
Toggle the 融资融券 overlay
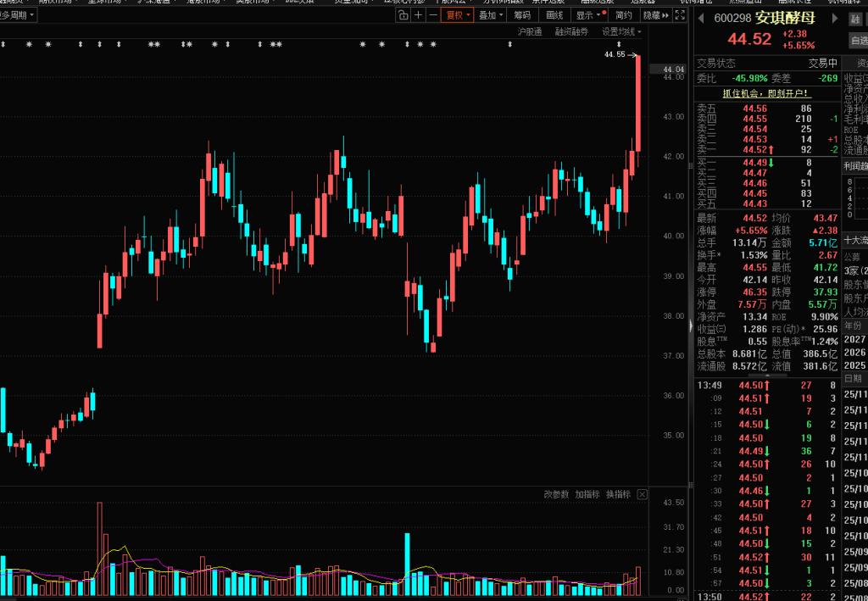571,31
